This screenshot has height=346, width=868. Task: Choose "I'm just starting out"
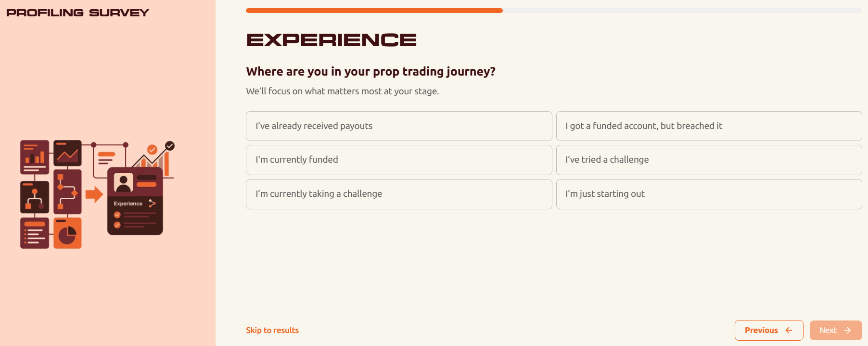[x=708, y=194]
